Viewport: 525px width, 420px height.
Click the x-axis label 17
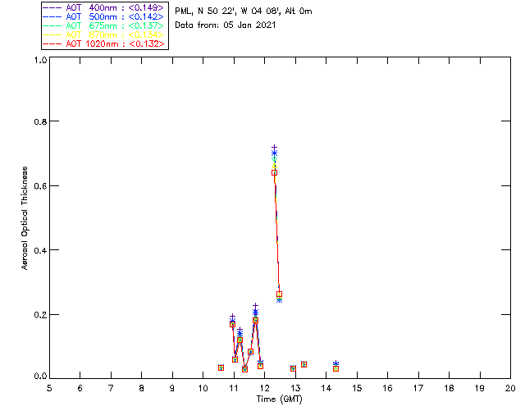click(x=418, y=388)
